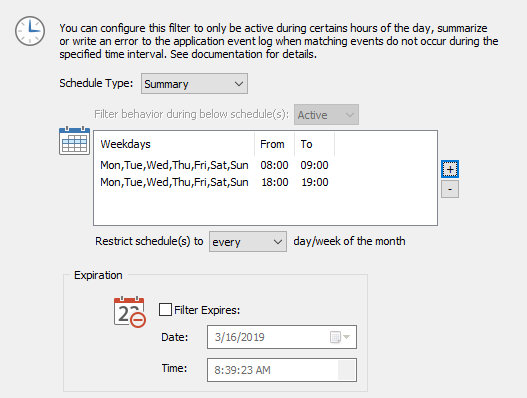Open the Active filter behavior dropdown

326,115
